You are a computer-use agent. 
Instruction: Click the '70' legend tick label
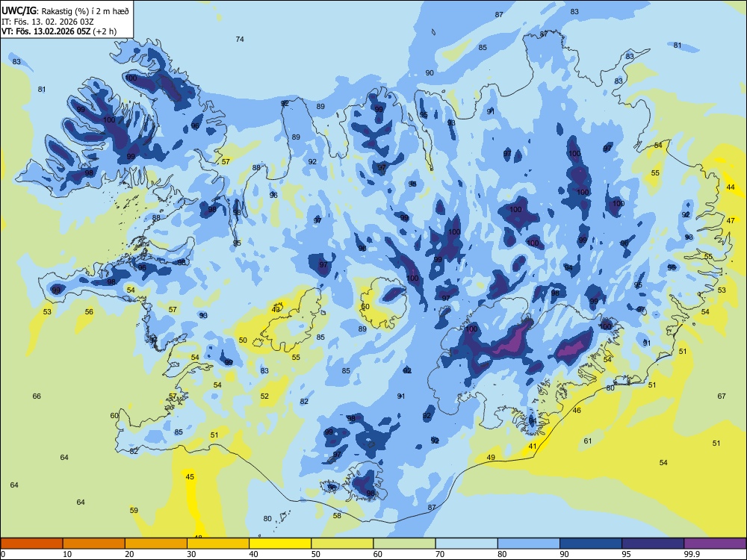440,554
